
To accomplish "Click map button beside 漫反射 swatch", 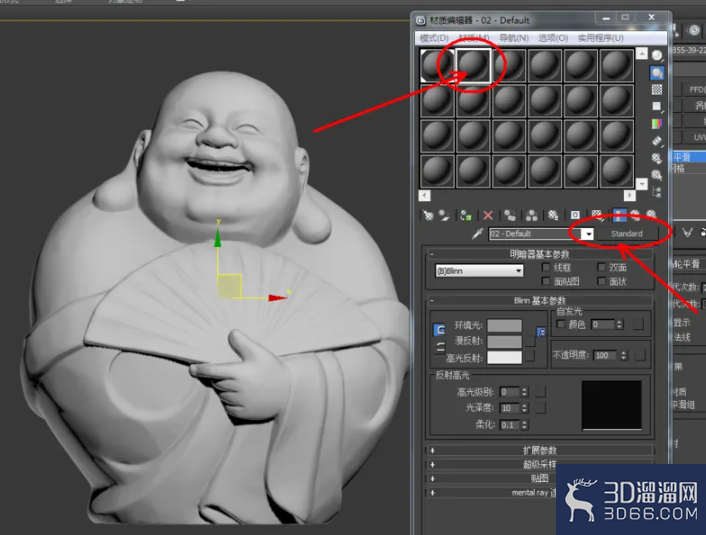I will [530, 341].
